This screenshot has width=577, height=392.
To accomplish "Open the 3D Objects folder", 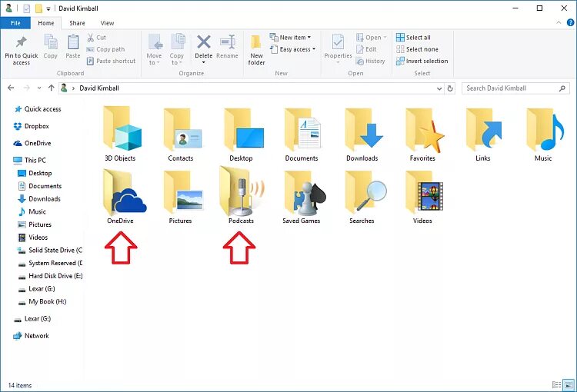I will coord(120,135).
